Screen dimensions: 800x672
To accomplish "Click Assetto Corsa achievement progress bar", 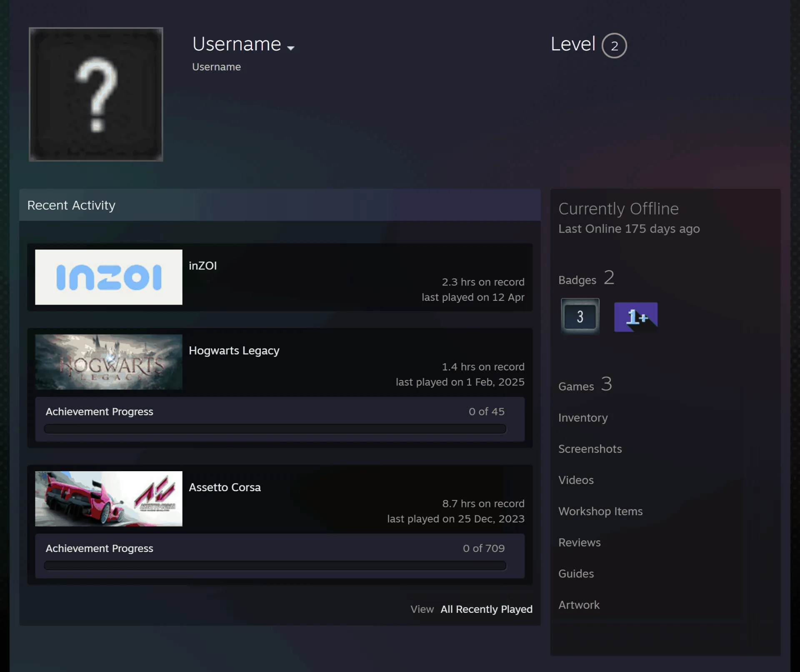I will (x=275, y=566).
